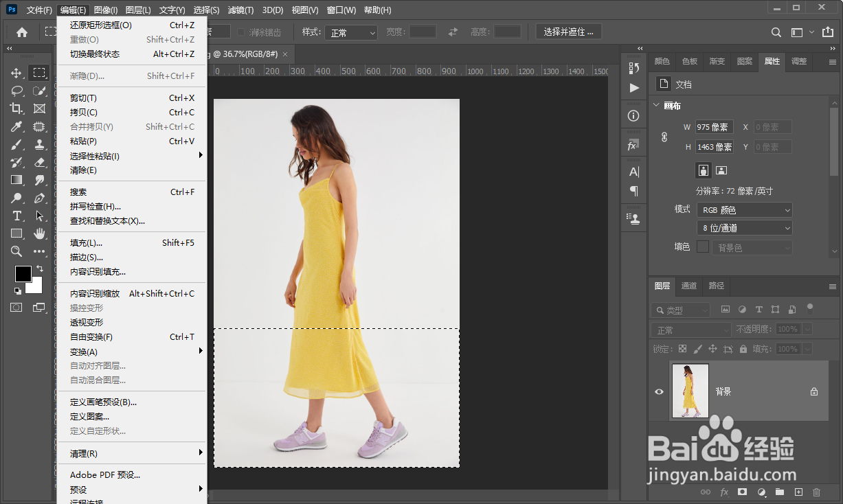Collapse the 画布 section
The height and width of the screenshot is (504, 843).
pos(656,106)
